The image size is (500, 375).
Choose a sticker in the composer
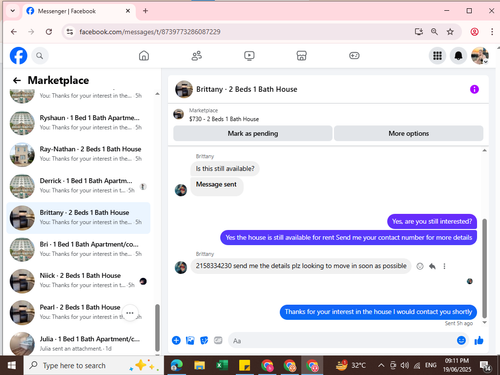pos(204,340)
